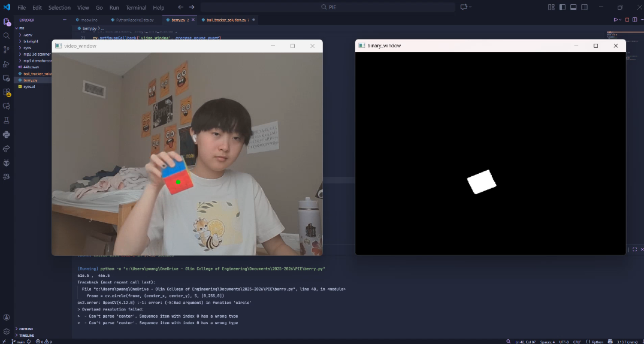
Task: Open the Testing flask icon view
Action: [7, 120]
